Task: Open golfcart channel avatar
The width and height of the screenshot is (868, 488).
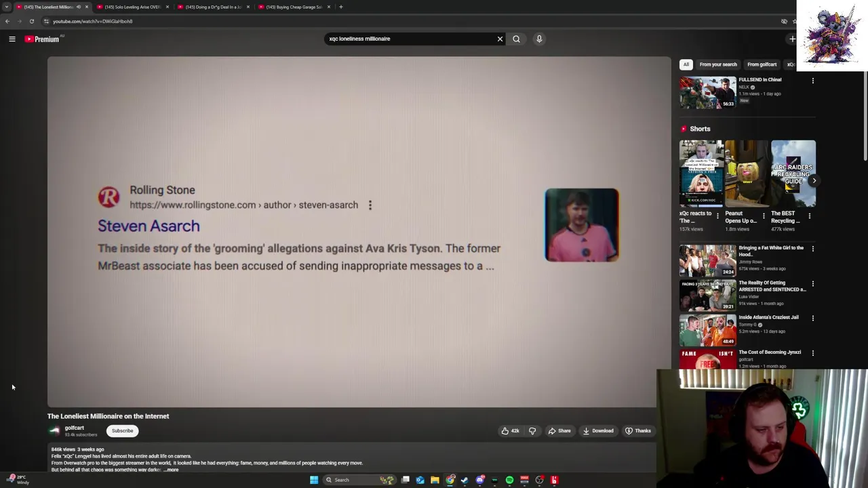Action: pos(54,431)
